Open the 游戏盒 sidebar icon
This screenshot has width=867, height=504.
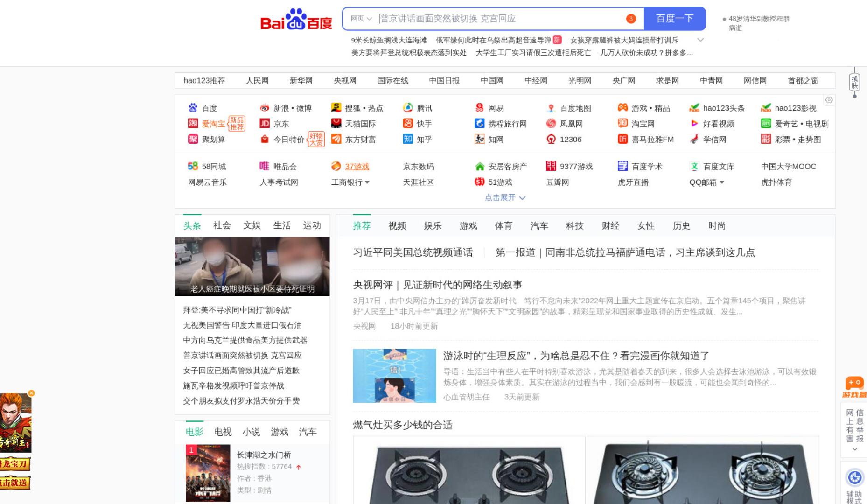pyautogui.click(x=854, y=388)
